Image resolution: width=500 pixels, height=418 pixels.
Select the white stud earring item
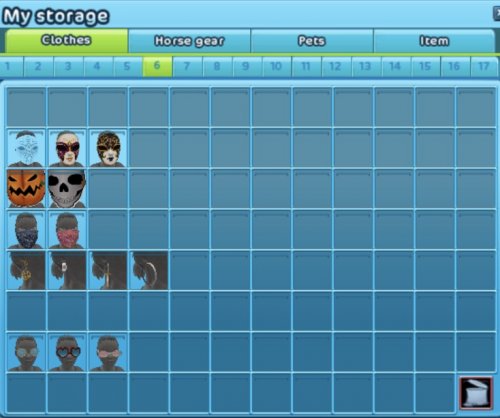[67, 271]
